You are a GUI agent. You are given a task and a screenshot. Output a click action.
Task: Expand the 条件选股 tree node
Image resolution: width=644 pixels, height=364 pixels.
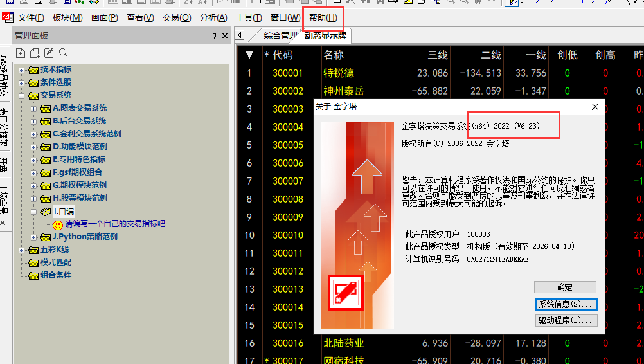(x=21, y=83)
